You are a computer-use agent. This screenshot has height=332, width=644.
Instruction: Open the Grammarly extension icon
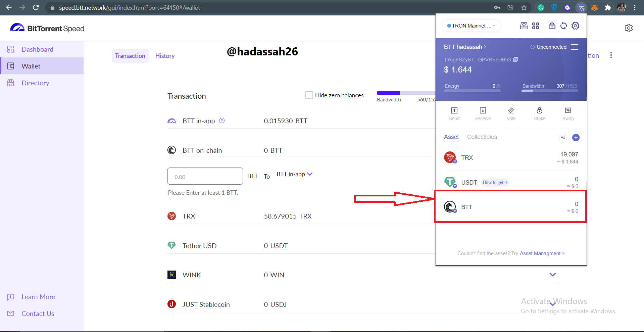coord(541,7)
